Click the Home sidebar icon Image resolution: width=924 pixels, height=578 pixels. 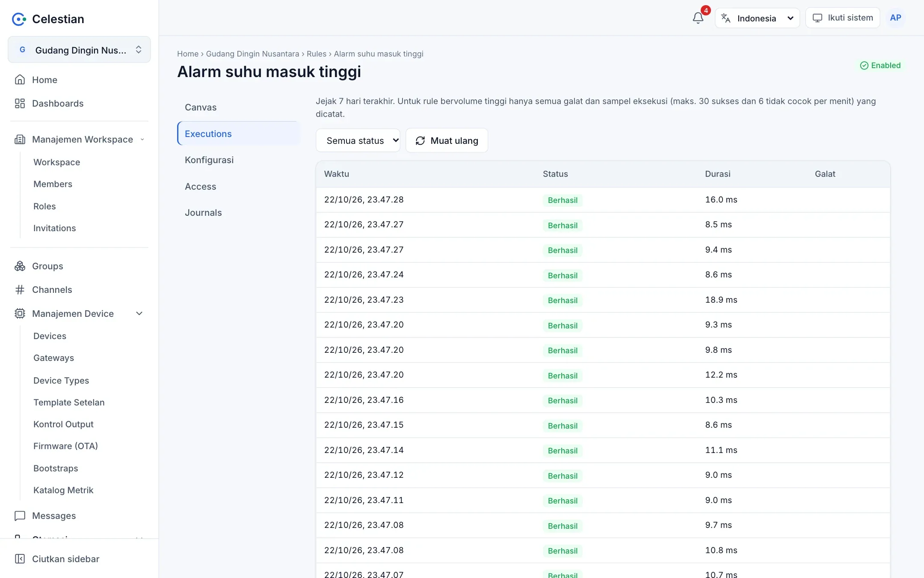tap(20, 80)
